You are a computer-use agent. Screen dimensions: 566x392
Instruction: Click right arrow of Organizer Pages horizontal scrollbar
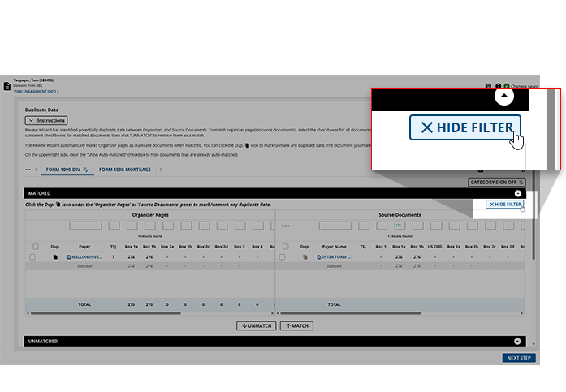(x=272, y=313)
